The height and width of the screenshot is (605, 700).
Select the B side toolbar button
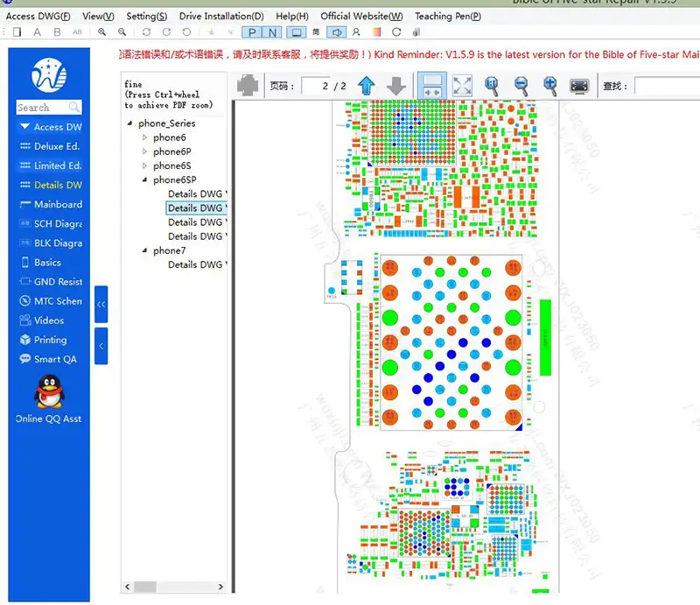click(57, 32)
